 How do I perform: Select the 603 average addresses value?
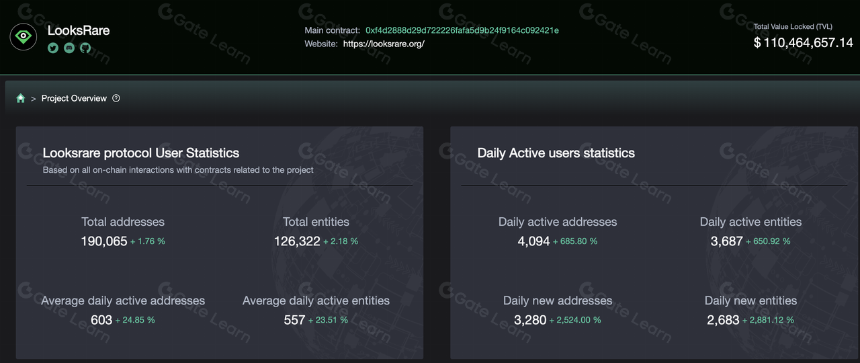tap(101, 320)
